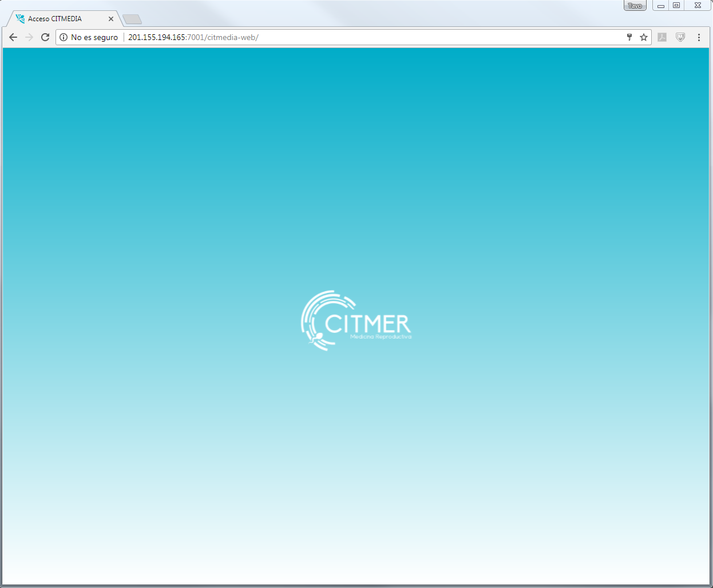The width and height of the screenshot is (713, 588).
Task: Minimize the Chrome window
Action: tap(660, 6)
